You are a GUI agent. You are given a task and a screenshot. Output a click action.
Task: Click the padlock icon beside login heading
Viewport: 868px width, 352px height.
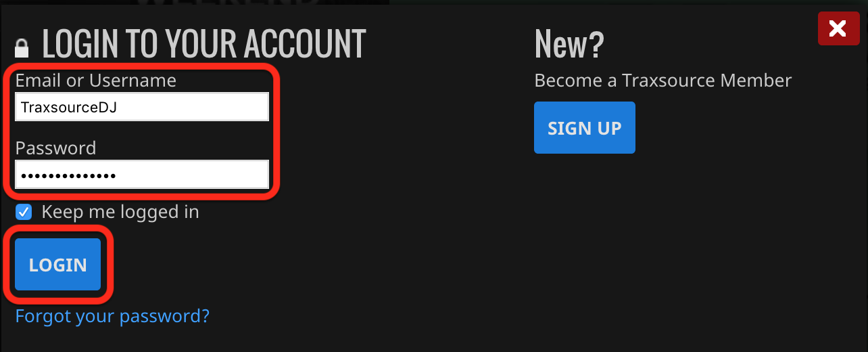[x=22, y=47]
